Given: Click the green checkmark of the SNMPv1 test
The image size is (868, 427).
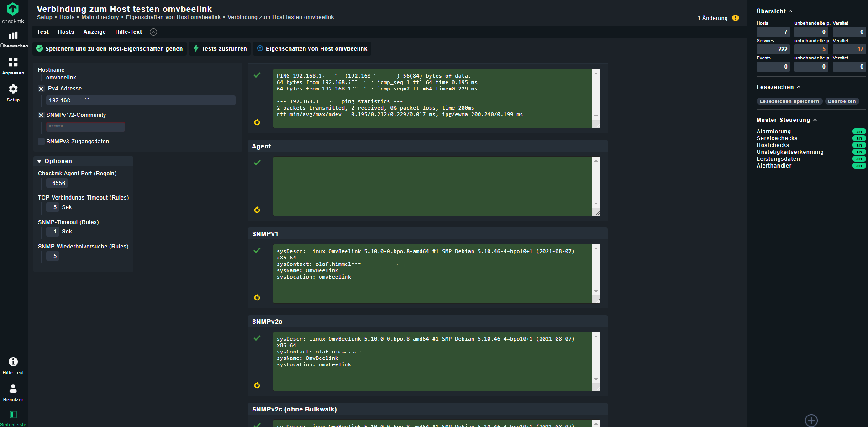Looking at the screenshot, I should pos(257,250).
